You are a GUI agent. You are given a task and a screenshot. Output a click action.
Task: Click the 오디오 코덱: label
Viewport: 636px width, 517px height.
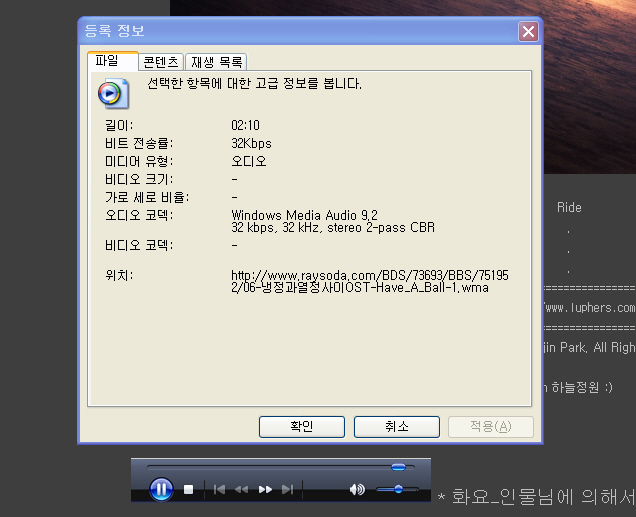pos(139,215)
